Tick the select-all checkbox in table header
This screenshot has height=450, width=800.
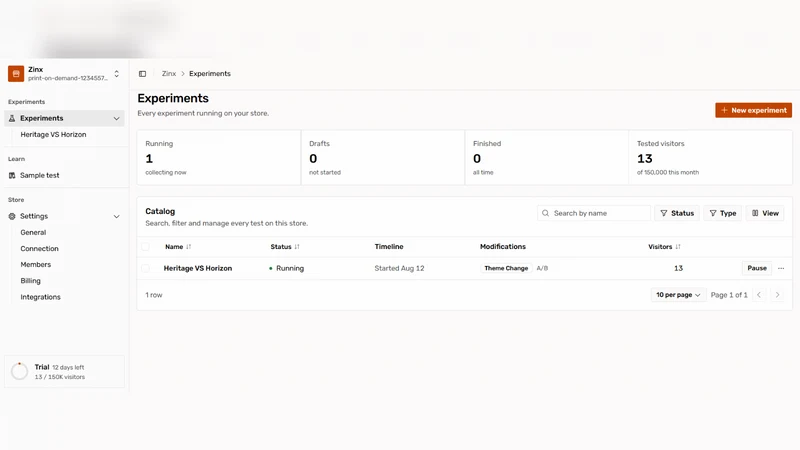145,247
